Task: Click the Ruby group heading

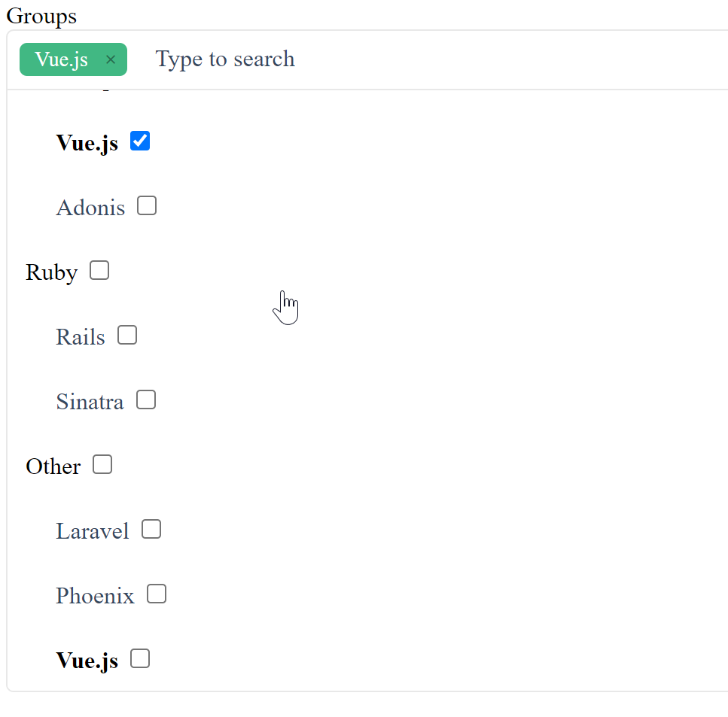Action: (x=51, y=272)
